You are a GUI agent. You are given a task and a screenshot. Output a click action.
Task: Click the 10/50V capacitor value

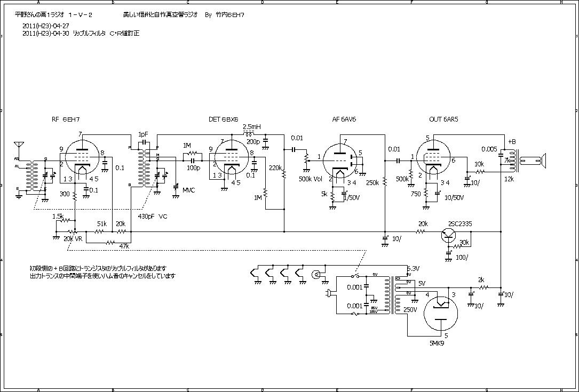pyautogui.click(x=454, y=197)
